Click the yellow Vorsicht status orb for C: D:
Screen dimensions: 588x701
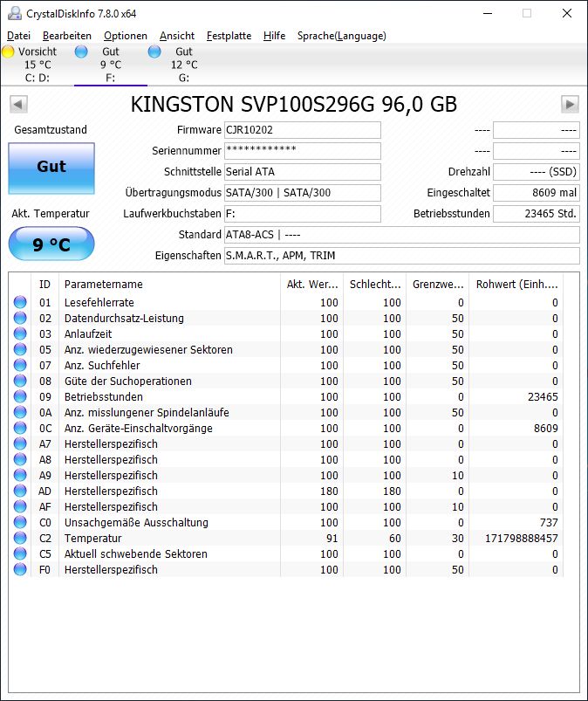point(9,52)
